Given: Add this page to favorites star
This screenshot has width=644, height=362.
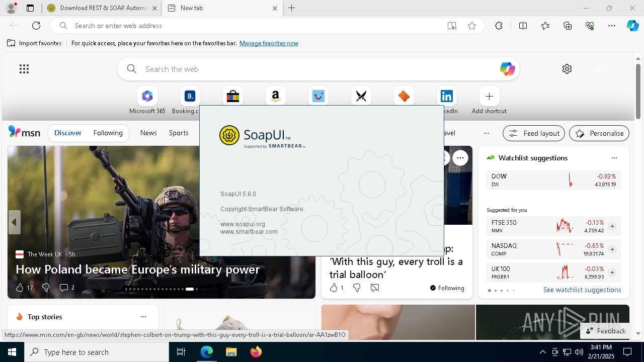Looking at the screenshot, I should point(472,26).
